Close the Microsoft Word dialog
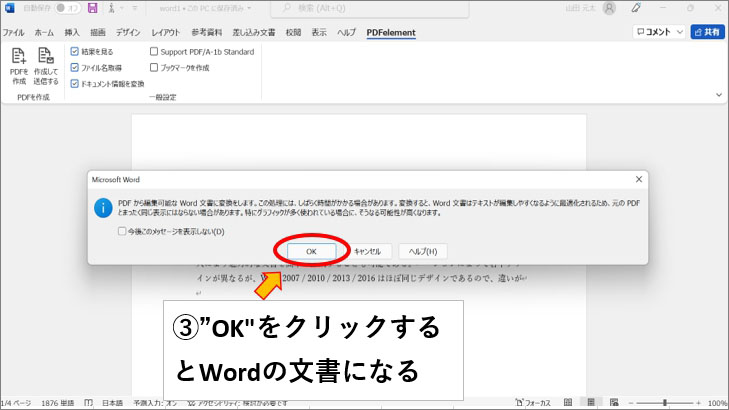Viewport: 729px width, 410px height. (x=639, y=179)
